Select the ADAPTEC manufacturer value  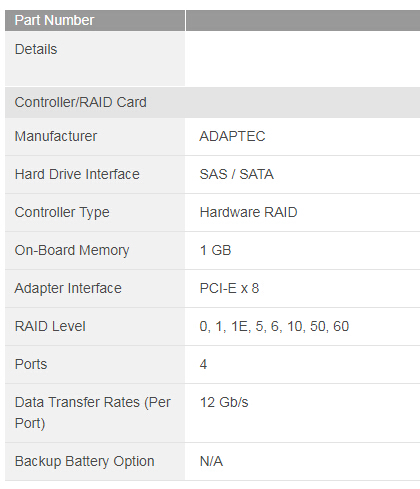(232, 136)
